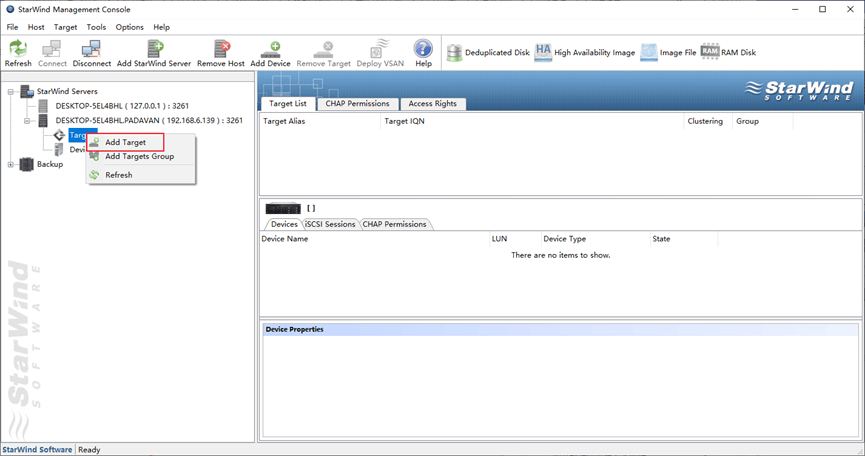Collapse the StarWind Servers tree node
The height and width of the screenshot is (456, 865).
(x=10, y=92)
